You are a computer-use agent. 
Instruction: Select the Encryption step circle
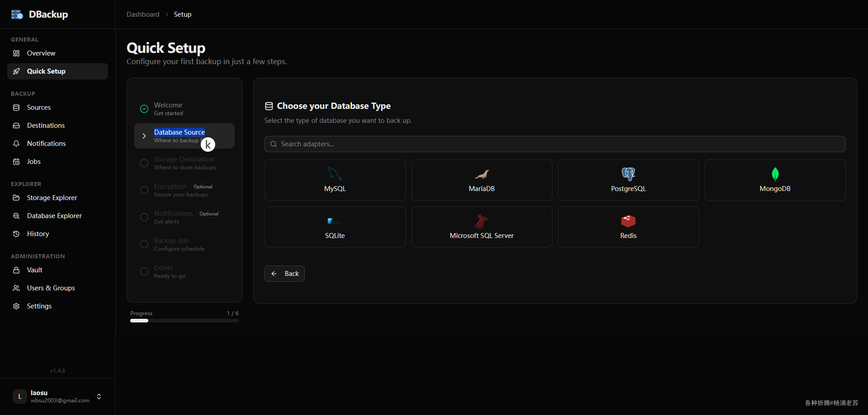144,190
